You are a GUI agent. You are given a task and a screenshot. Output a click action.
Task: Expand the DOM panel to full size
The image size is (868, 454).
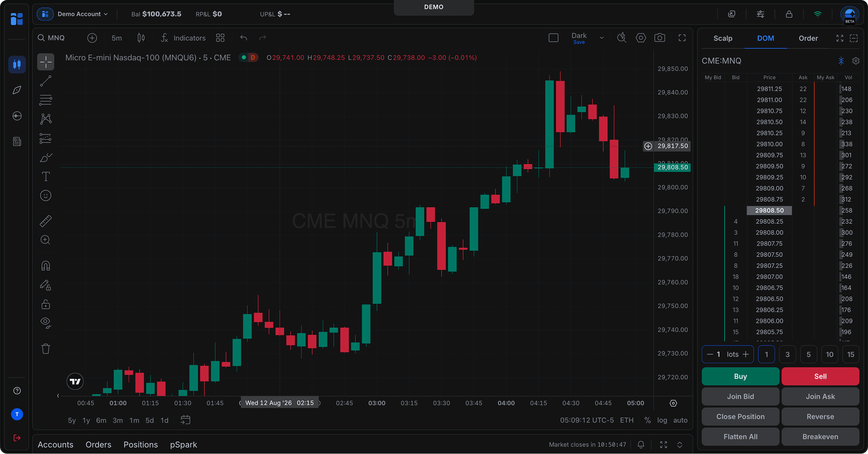(840, 38)
